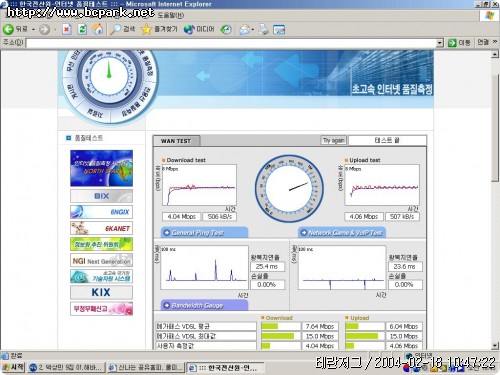
Task: Open browsing History clock icon
Action: 226,30
